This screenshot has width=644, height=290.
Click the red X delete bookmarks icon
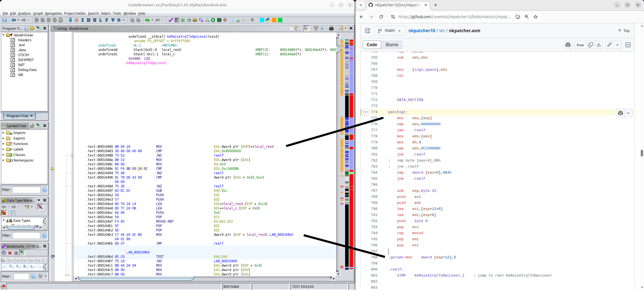10,253
